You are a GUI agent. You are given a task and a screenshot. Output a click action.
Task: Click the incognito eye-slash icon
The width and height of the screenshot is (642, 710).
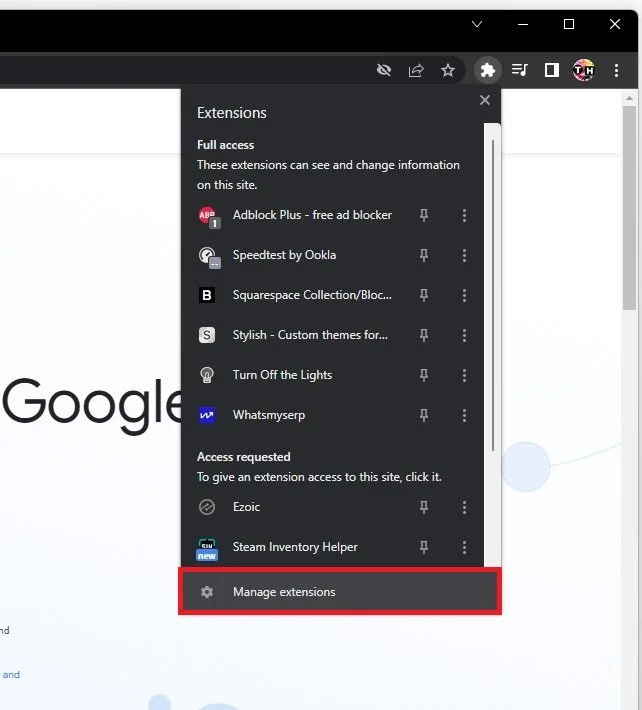click(x=384, y=70)
